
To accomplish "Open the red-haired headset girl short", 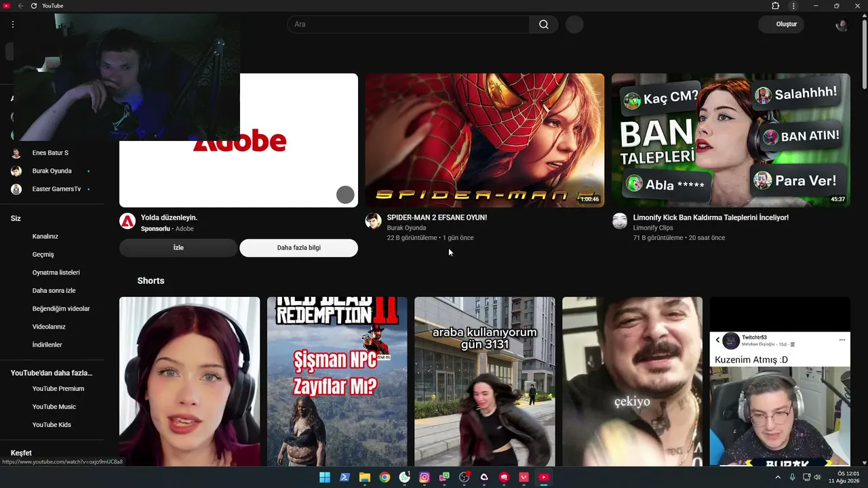I will (x=190, y=382).
